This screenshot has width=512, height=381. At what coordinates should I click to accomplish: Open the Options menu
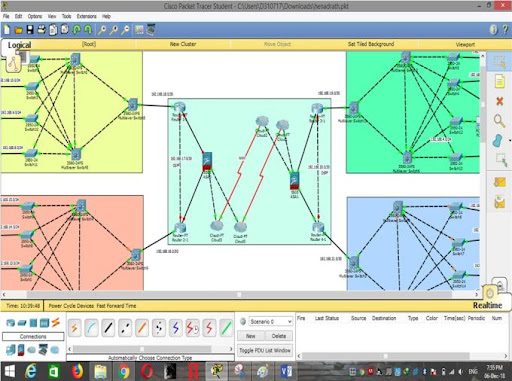(35, 16)
